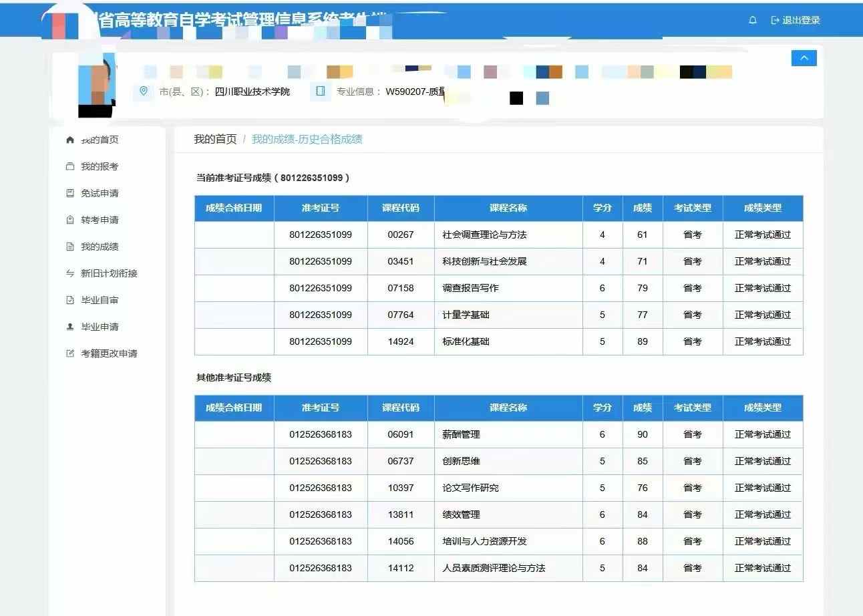Click the 专业信息 book icon
This screenshot has width=863, height=616.
pos(321,91)
